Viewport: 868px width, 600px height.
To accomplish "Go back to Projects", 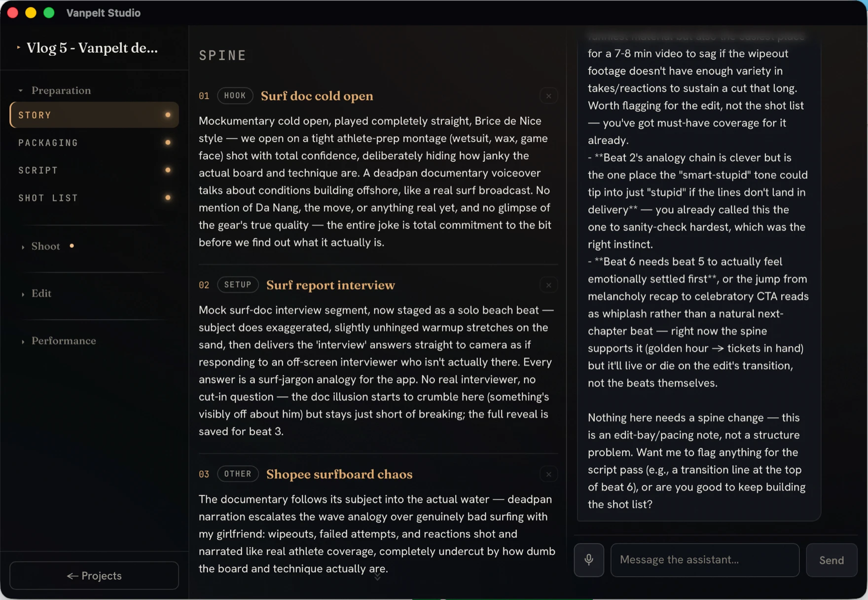I will click(94, 576).
